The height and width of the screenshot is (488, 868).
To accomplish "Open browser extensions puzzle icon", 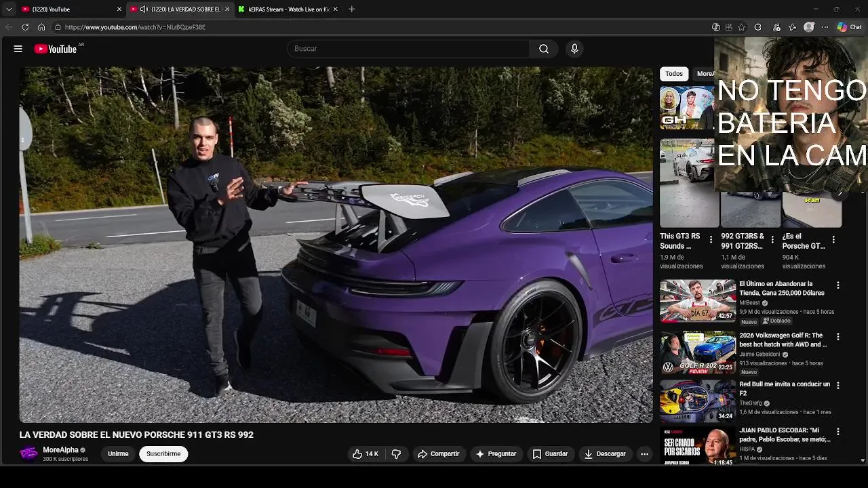I will pyautogui.click(x=758, y=27).
